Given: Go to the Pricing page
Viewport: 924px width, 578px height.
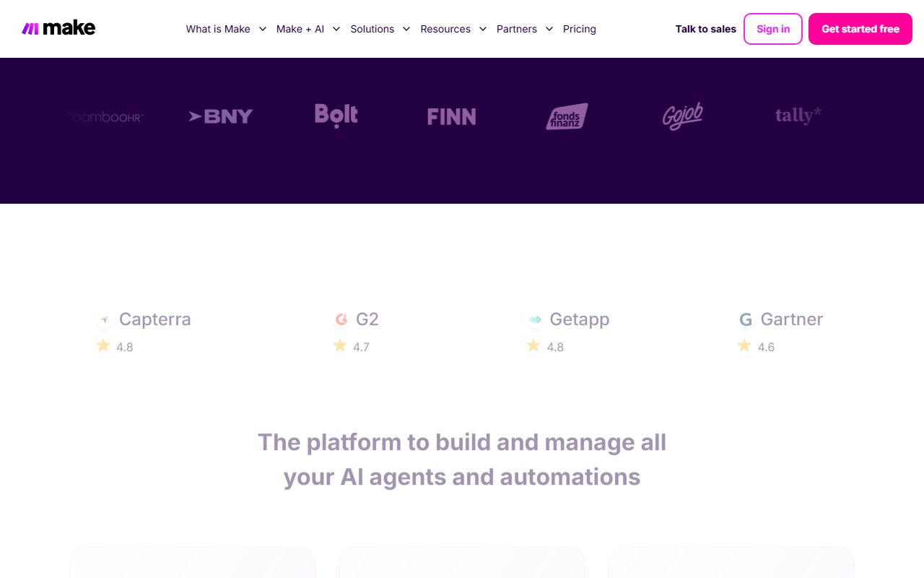Looking at the screenshot, I should 580,29.
